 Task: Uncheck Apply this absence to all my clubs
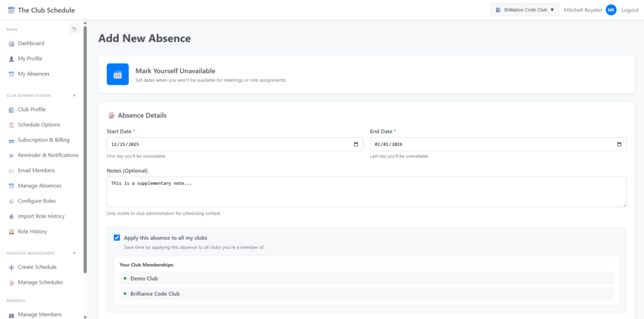click(117, 238)
